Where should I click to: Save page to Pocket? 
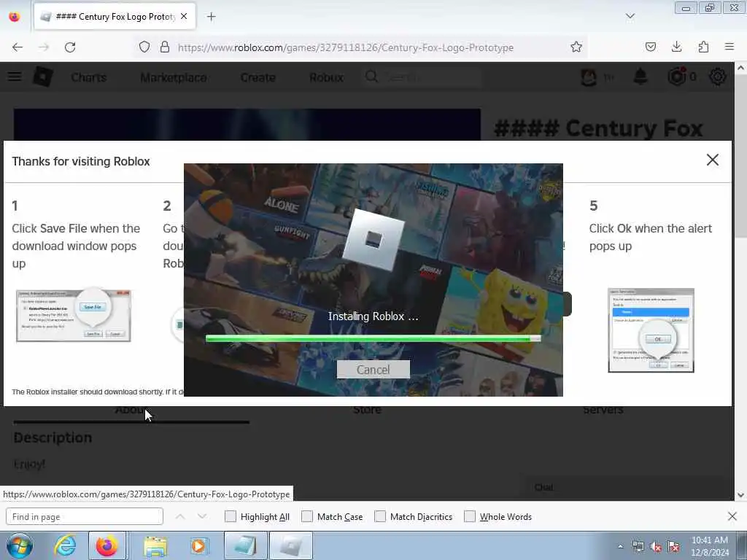[x=650, y=47]
